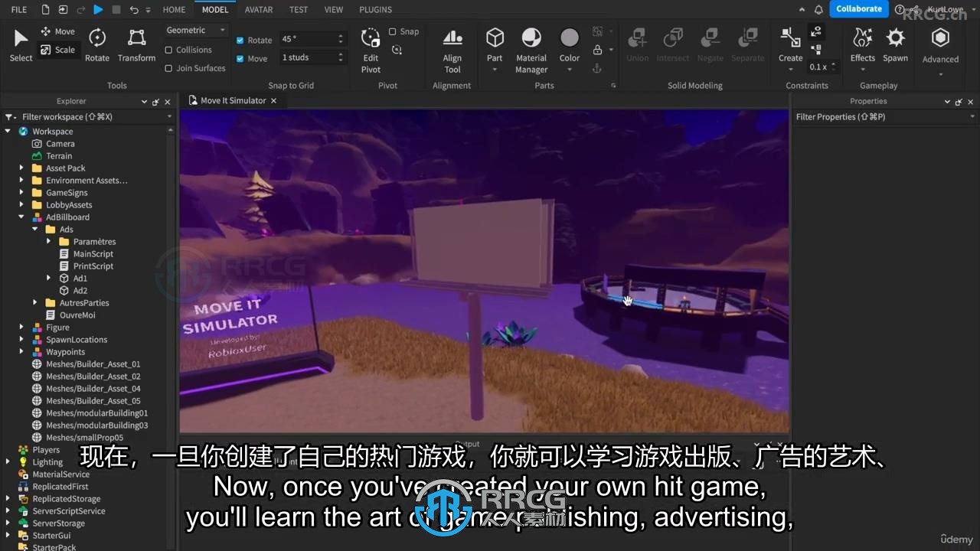Viewport: 980px width, 551px height.
Task: Switch to the PLUGINS ribbon tab
Action: pos(375,9)
